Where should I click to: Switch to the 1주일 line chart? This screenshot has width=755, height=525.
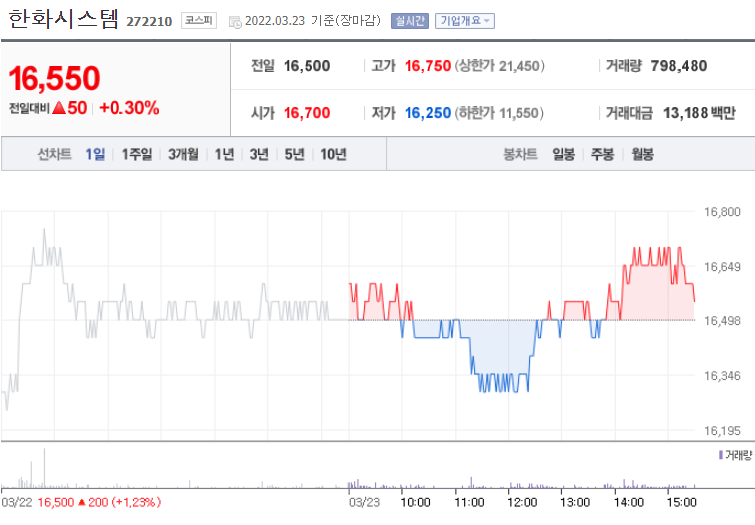[137, 154]
